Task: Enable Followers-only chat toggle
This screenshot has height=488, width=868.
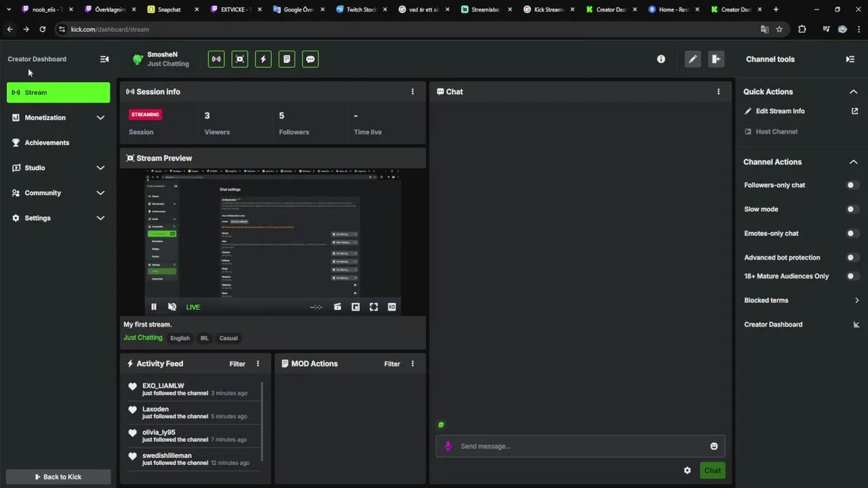Action: pyautogui.click(x=853, y=185)
